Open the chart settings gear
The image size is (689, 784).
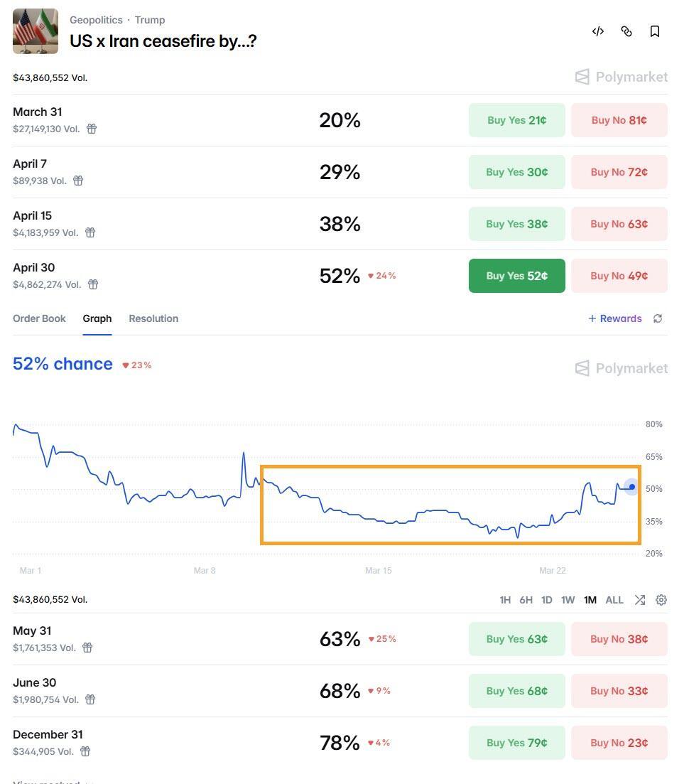click(661, 600)
